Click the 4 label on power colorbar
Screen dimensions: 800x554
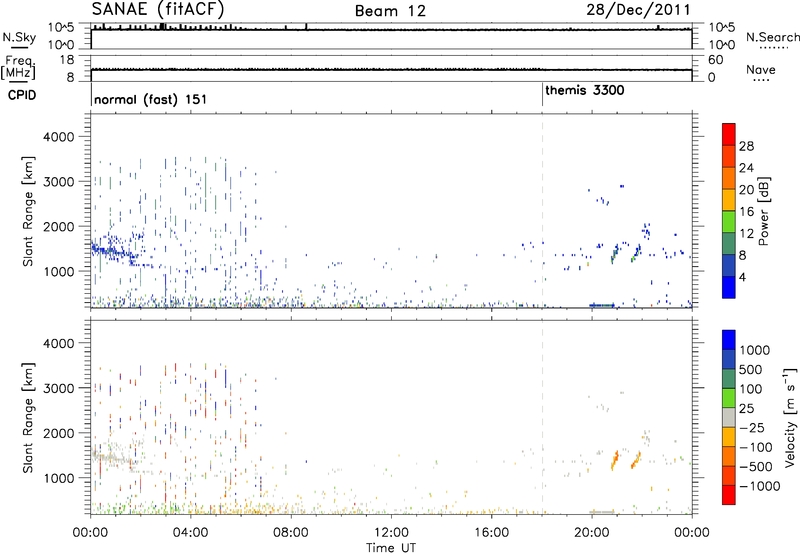pyautogui.click(x=742, y=277)
